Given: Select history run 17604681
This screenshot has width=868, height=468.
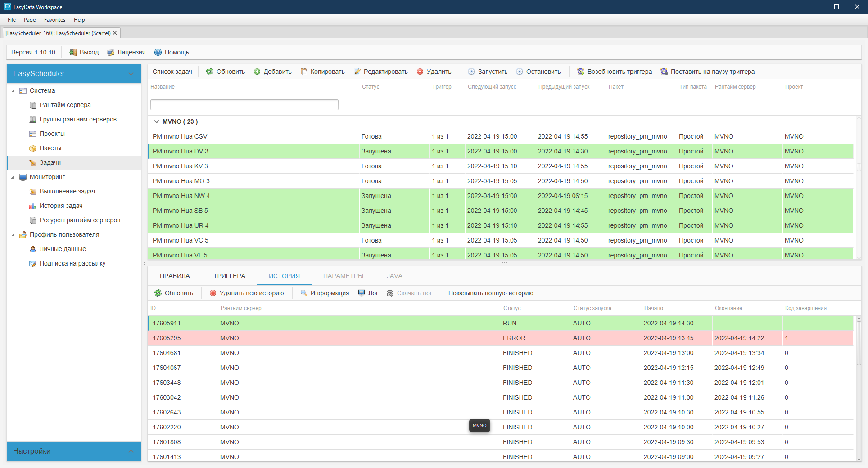Looking at the screenshot, I should tap(501, 353).
